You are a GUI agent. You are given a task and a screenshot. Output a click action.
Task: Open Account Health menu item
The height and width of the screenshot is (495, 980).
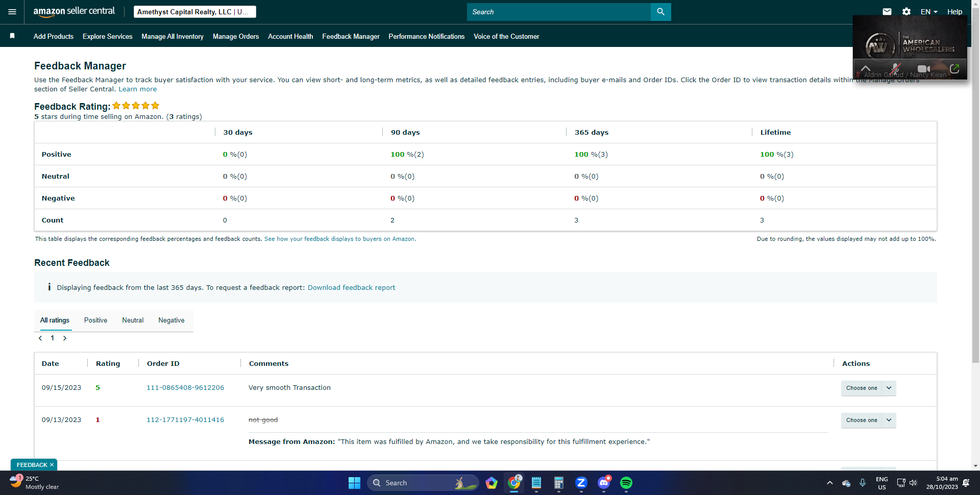290,36
